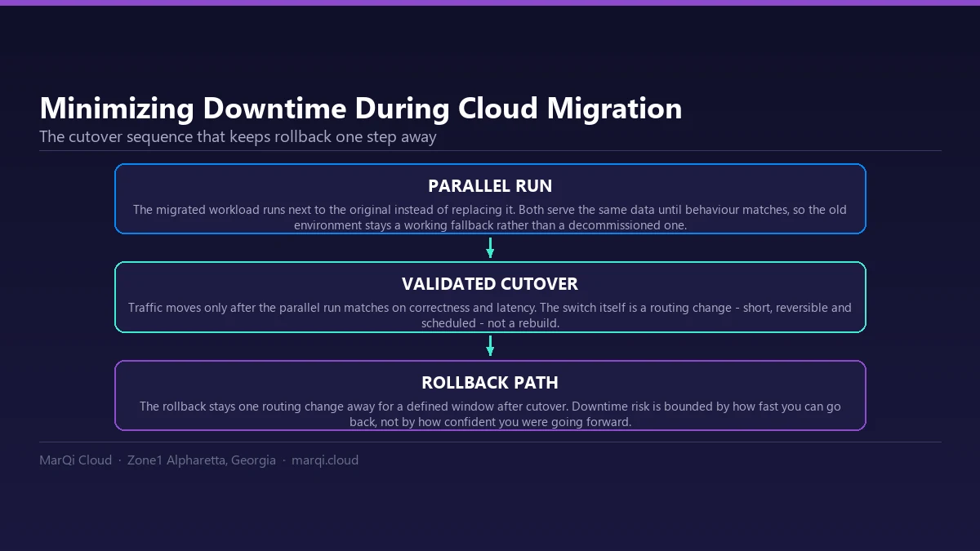Select the teal-bordered Validated Cutover box
The height and width of the screenshot is (551, 980).
coord(490,297)
